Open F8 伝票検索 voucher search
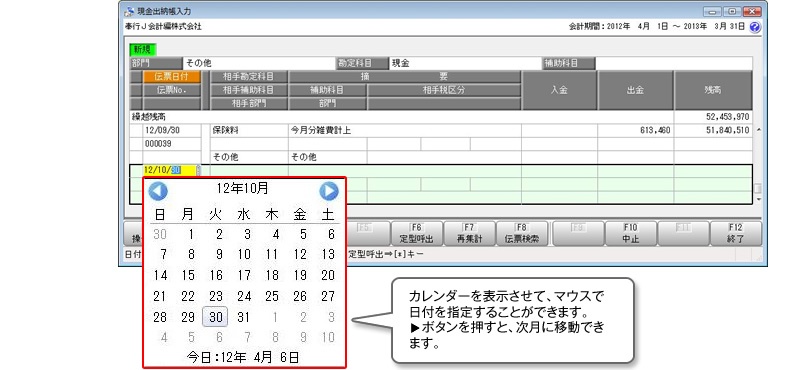Viewport: 800px width, 370px height. pos(522,234)
